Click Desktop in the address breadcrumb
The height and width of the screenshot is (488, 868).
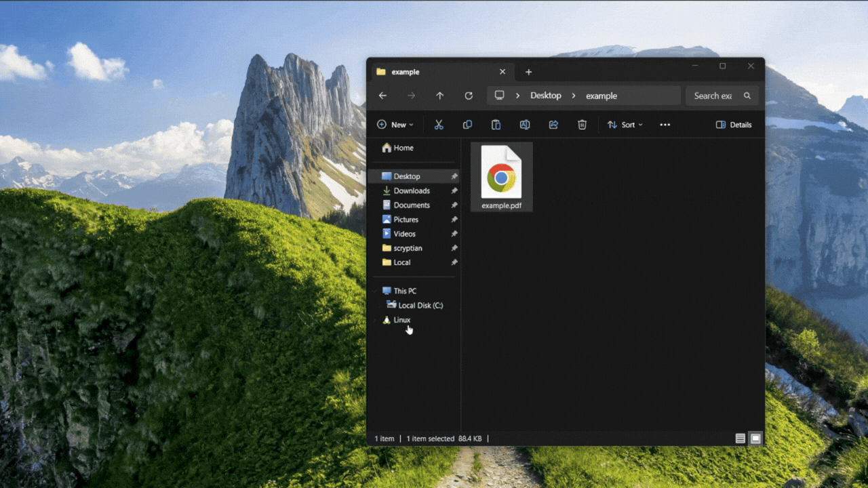click(x=546, y=96)
